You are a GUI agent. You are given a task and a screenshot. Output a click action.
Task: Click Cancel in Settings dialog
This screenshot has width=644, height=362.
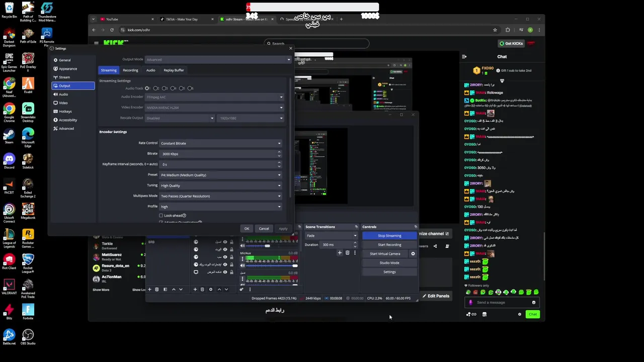point(264,229)
